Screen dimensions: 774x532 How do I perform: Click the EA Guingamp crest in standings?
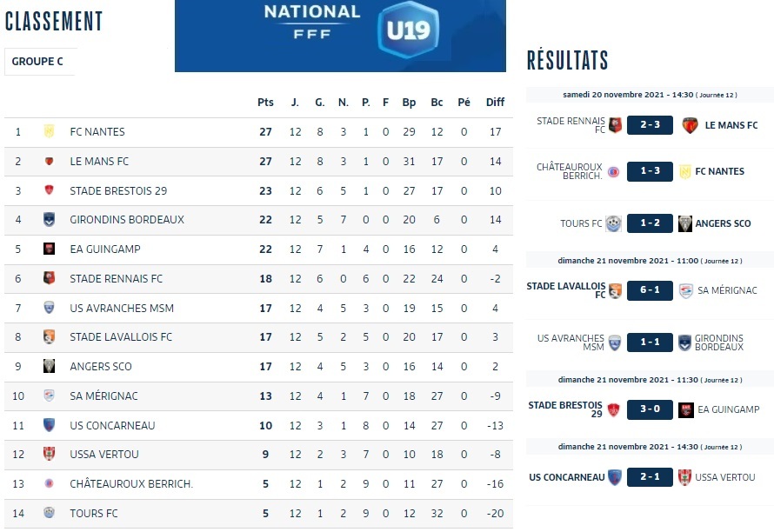point(50,249)
